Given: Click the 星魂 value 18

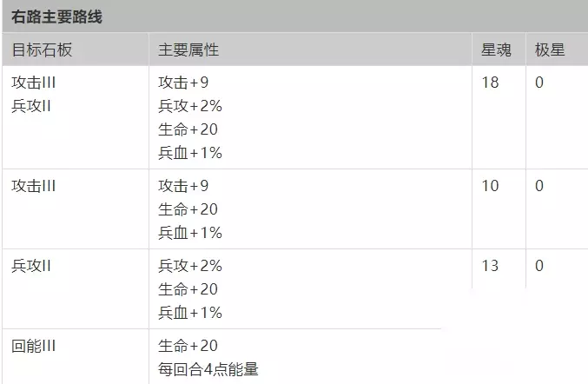Looking at the screenshot, I should [490, 83].
